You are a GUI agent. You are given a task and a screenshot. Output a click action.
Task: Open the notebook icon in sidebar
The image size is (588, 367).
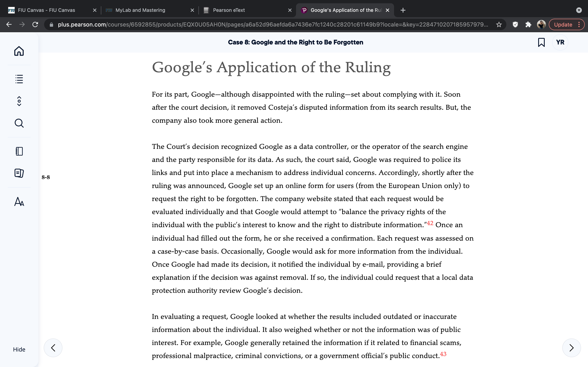point(19,151)
